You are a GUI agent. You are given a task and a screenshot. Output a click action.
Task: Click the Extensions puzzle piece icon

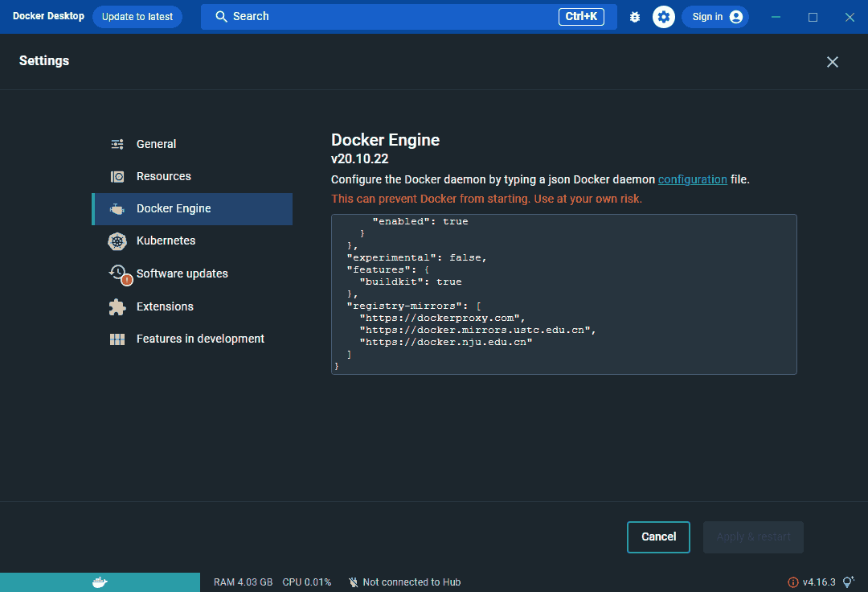[x=117, y=306]
